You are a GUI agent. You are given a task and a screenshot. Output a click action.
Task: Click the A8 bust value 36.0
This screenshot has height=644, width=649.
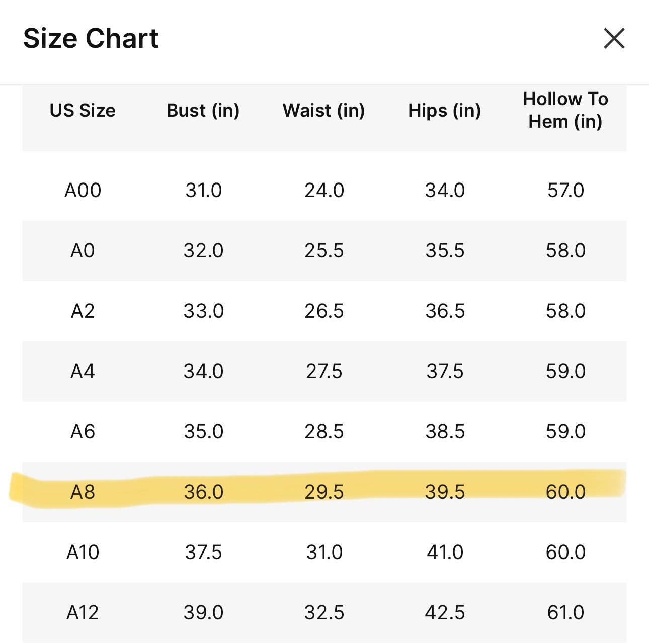click(x=203, y=492)
